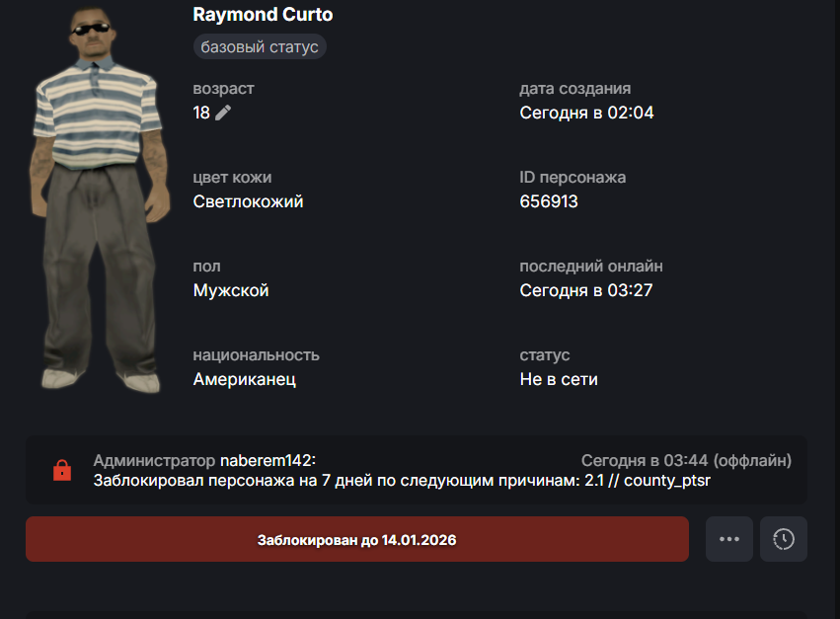Click the red lock icon in ban notice
Viewport: 840px width, 619px height.
coord(62,470)
